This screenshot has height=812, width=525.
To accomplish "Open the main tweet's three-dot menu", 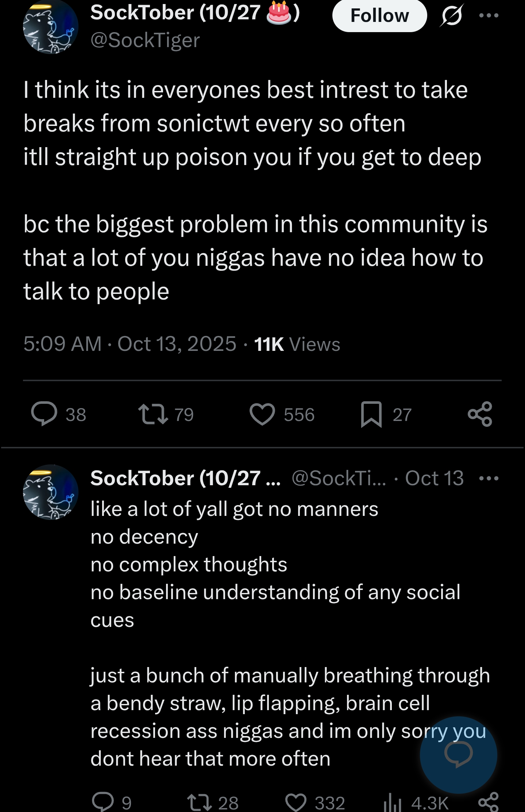I will coord(489,15).
